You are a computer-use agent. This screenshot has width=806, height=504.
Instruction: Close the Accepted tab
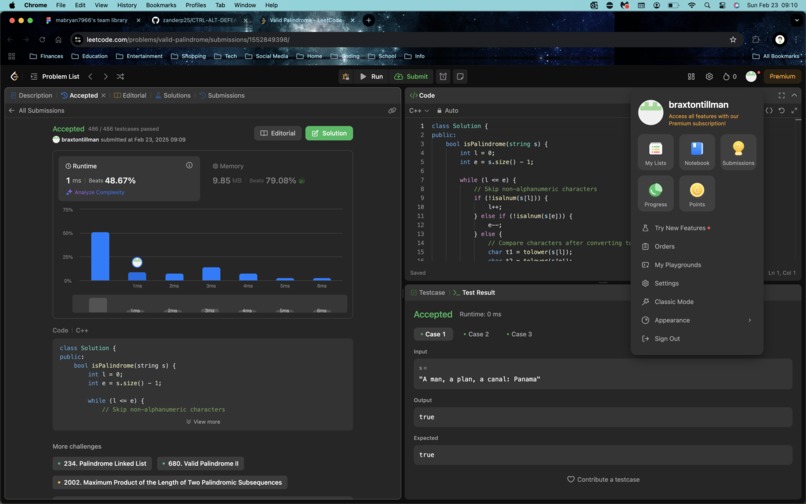[103, 95]
